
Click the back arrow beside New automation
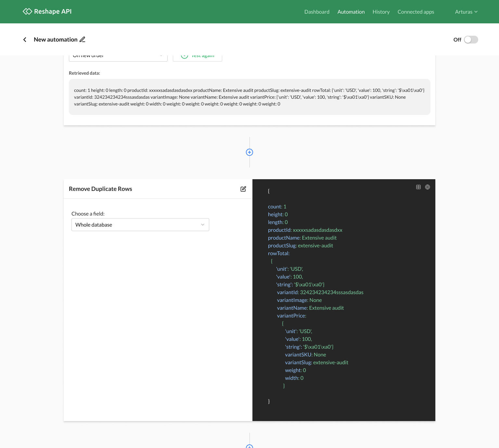(x=25, y=39)
